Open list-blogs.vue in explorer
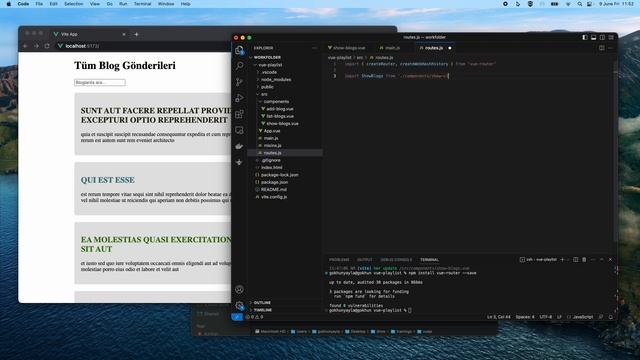The image size is (640, 360). (x=285, y=116)
